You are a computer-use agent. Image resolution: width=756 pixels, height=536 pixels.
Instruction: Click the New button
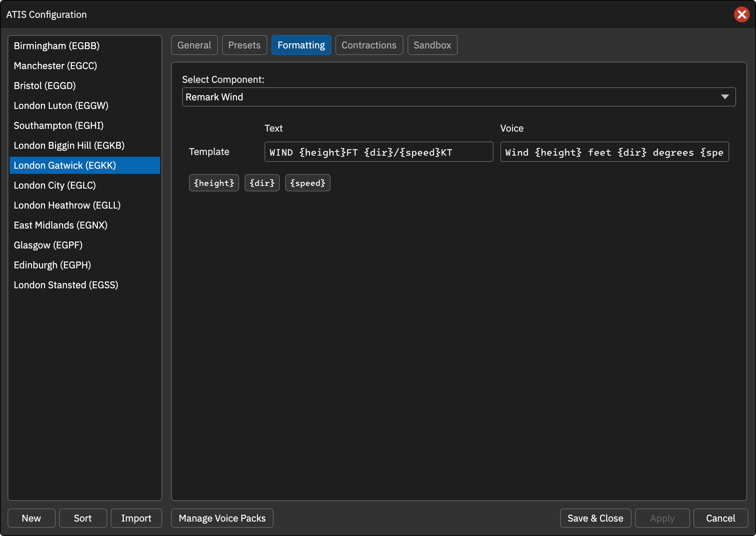click(31, 518)
